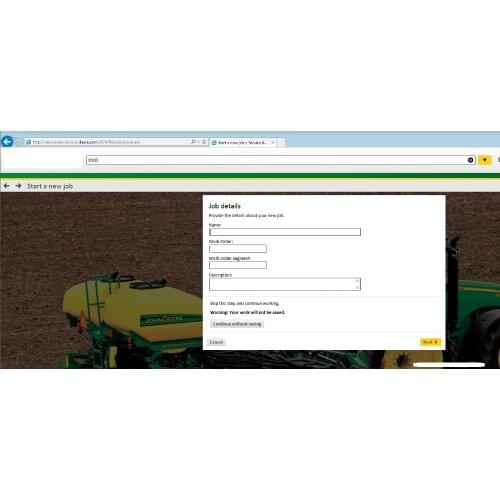The image size is (500, 500).
Task: Open a new empty browser tab
Action: click(281, 142)
